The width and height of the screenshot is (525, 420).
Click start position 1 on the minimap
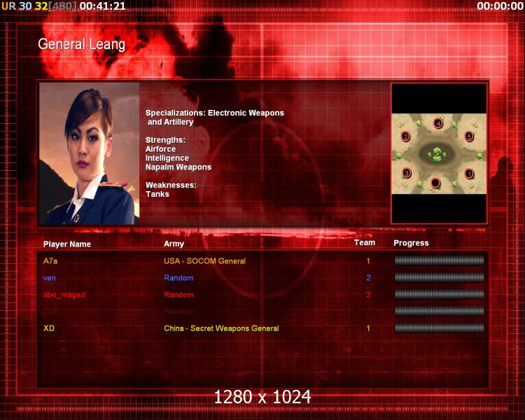point(470,174)
